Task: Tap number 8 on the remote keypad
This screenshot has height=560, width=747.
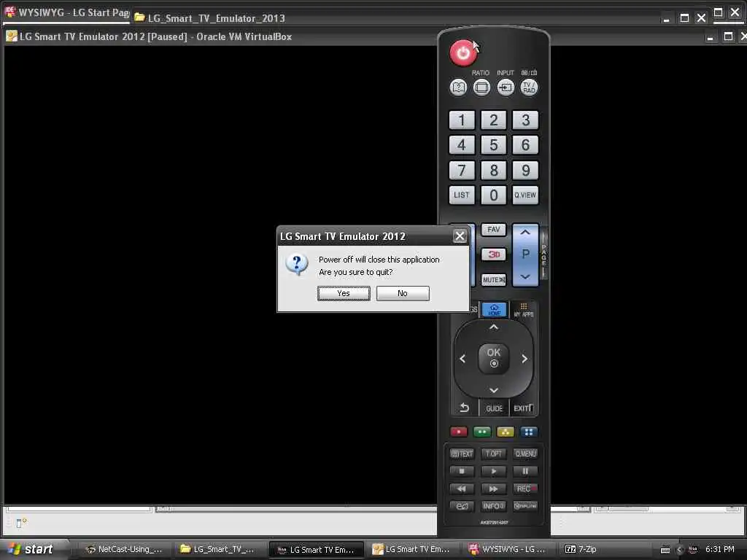Action: [494, 171]
